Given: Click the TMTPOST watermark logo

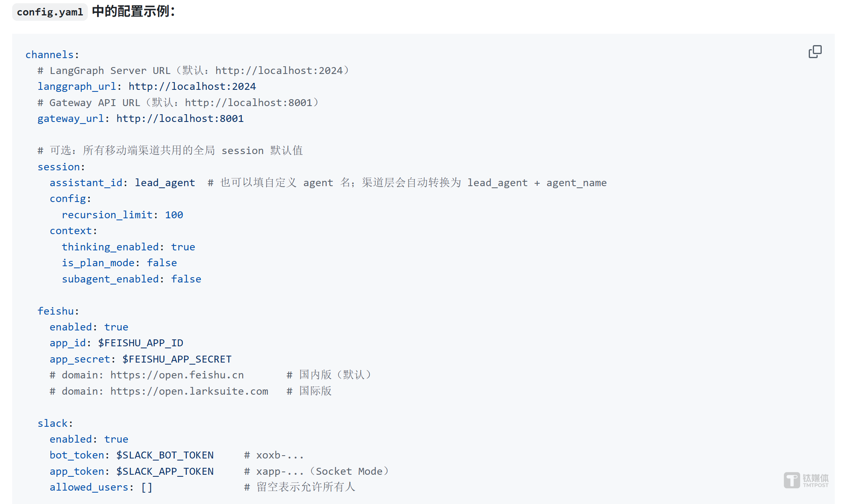Looking at the screenshot, I should click(806, 480).
